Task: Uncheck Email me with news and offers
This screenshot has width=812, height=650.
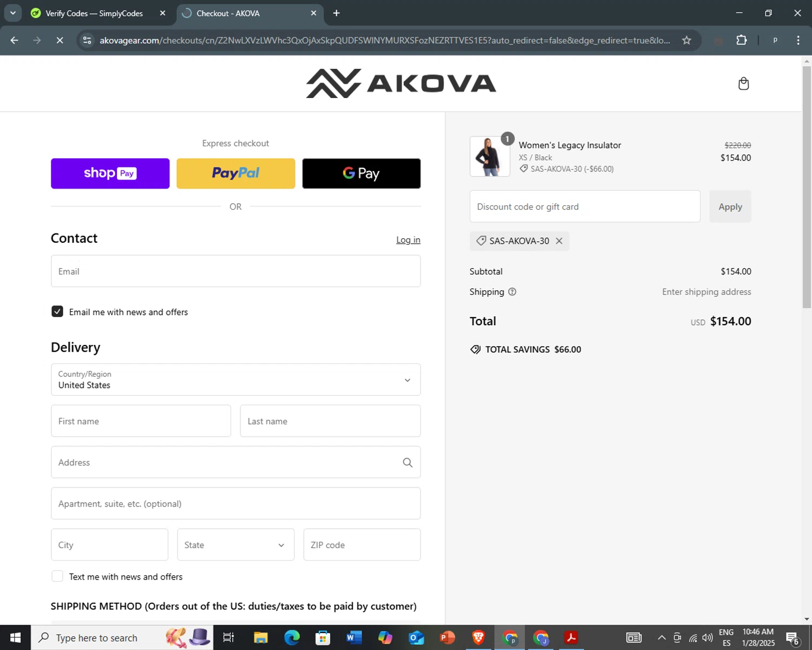Action: (x=57, y=311)
